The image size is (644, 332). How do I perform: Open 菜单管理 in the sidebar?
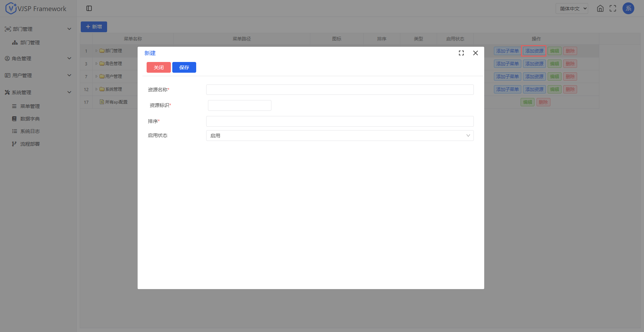(30, 106)
